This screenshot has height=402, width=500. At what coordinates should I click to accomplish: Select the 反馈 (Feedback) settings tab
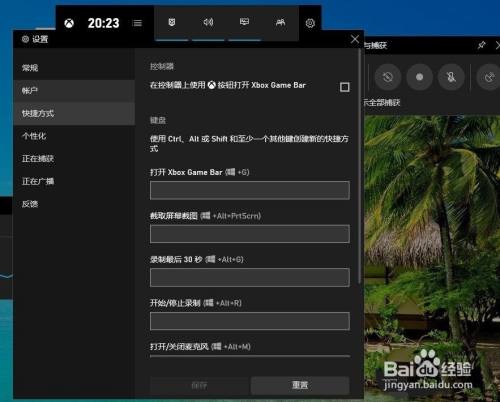74,204
